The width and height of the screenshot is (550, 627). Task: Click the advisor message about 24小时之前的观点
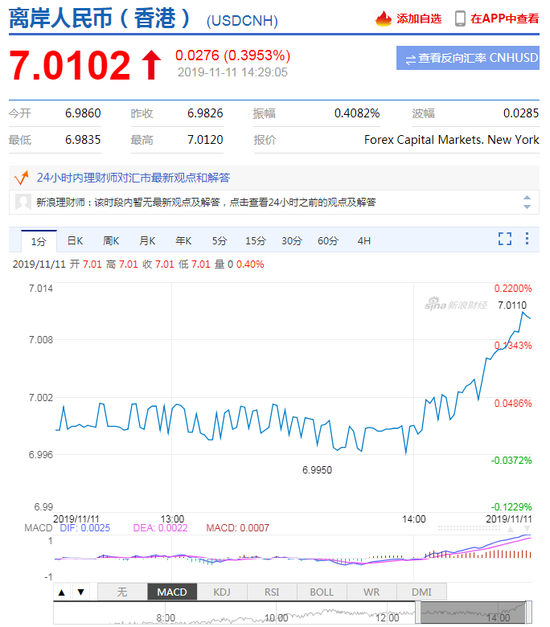tap(206, 202)
